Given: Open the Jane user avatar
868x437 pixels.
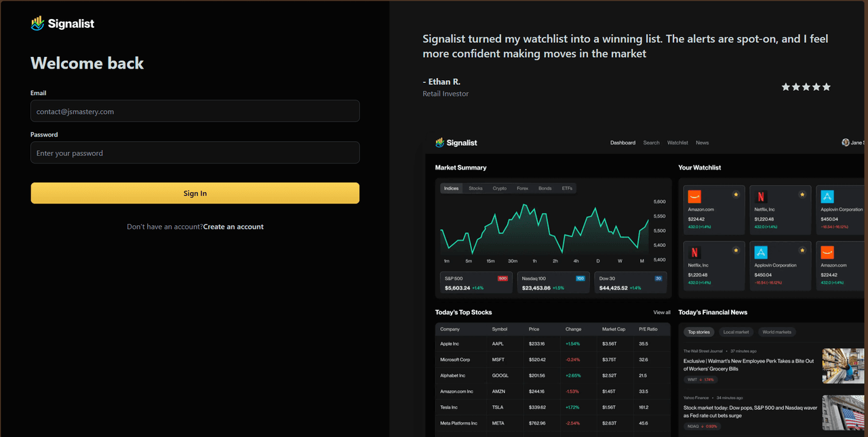Looking at the screenshot, I should tap(846, 142).
